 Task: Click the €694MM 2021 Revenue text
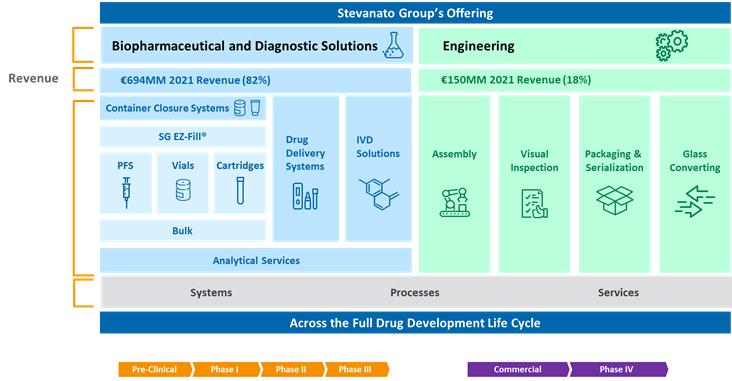[x=195, y=80]
